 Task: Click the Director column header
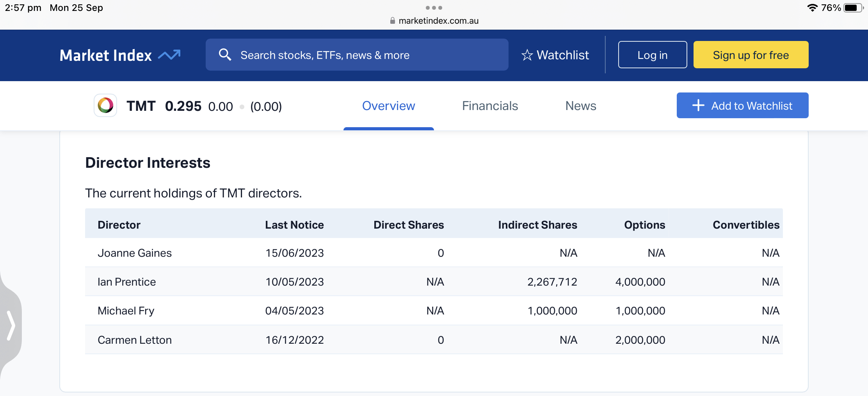coord(119,225)
